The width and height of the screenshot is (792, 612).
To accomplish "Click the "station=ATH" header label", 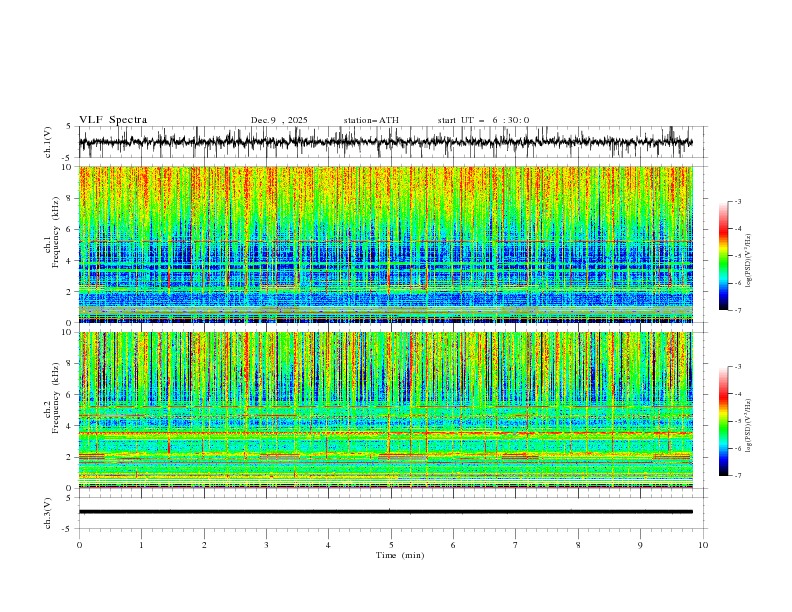I will pyautogui.click(x=371, y=120).
